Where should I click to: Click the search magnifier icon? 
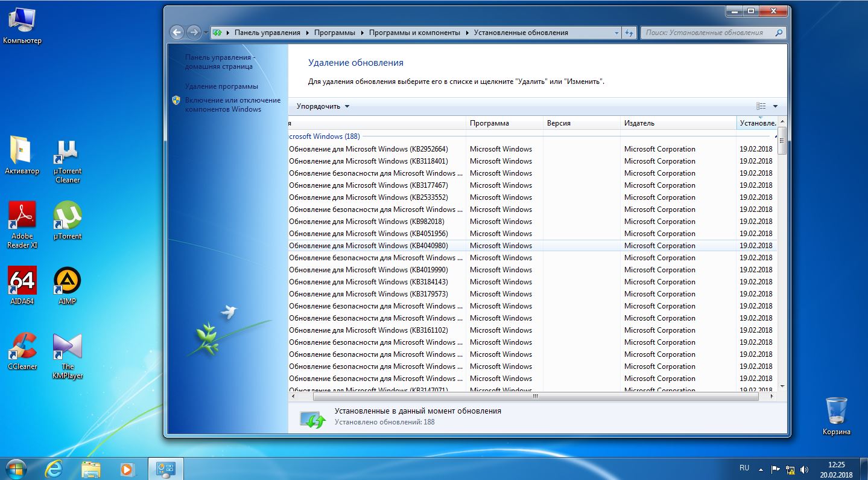(779, 33)
